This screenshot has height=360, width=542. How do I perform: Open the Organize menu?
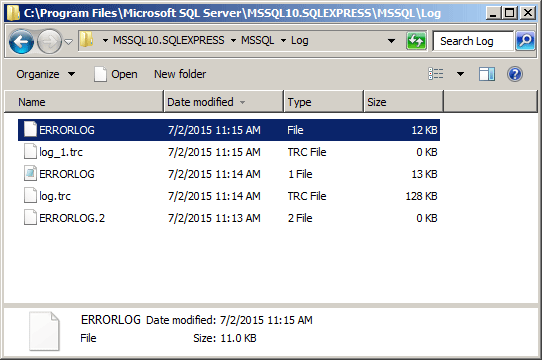[x=46, y=74]
